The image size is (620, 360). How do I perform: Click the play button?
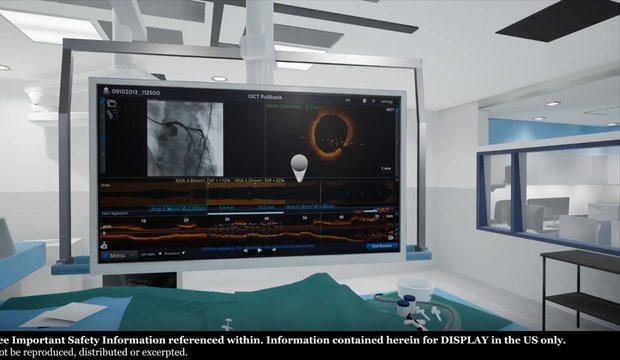point(259,250)
